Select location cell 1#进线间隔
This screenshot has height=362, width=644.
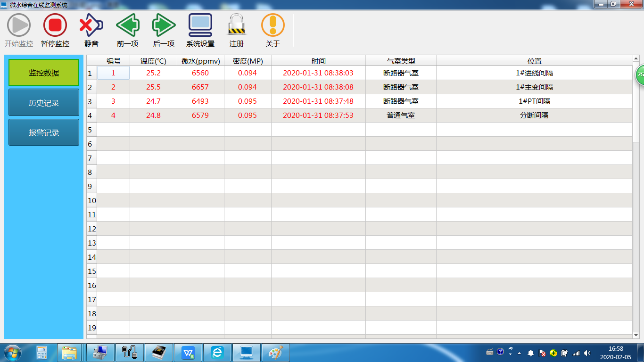[x=534, y=73]
